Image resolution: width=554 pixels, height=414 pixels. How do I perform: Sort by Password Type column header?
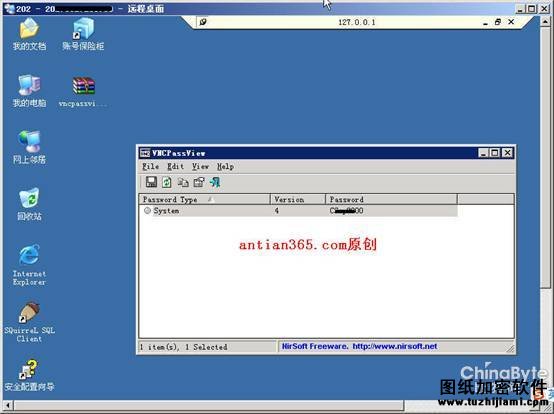pos(205,200)
